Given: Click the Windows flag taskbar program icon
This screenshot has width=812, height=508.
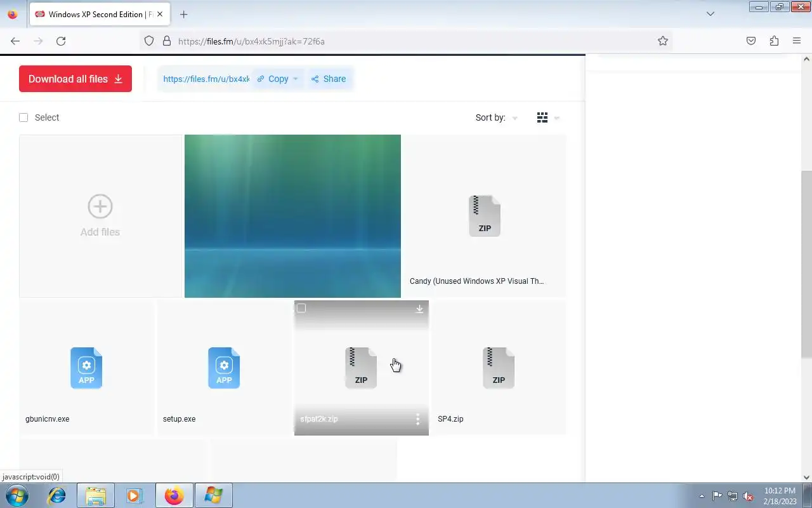Looking at the screenshot, I should coord(214,495).
